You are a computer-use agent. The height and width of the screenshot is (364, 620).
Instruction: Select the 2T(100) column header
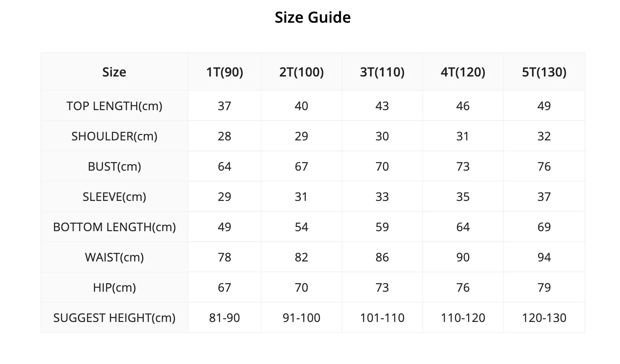pos(302,72)
